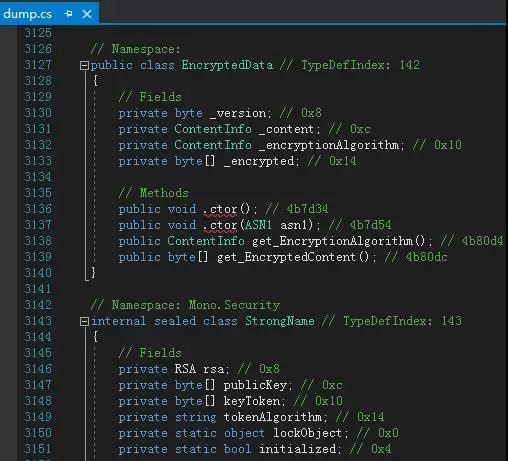The width and height of the screenshot is (508, 461).
Task: Select the dump.cs document tab
Action: (27, 14)
